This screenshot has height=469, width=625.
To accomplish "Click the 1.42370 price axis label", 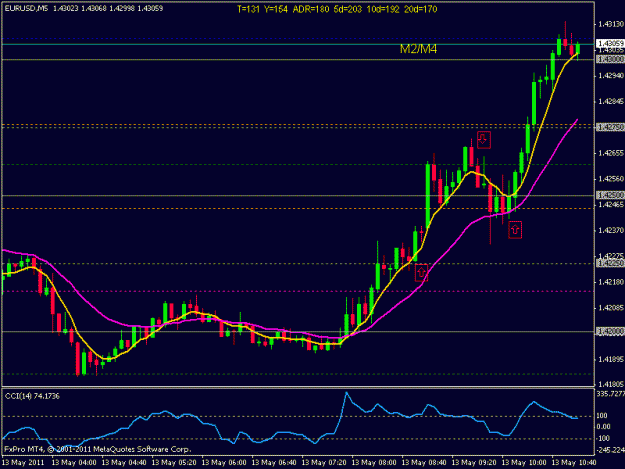I will point(611,230).
